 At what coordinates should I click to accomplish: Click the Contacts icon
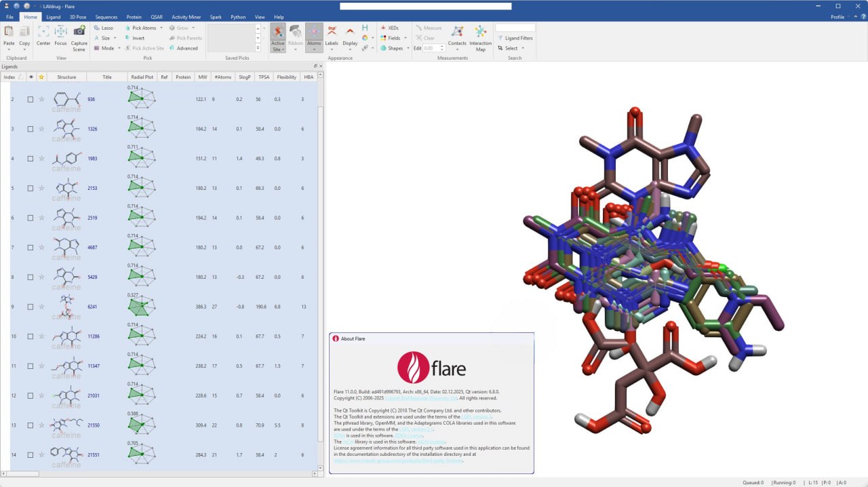point(457,31)
